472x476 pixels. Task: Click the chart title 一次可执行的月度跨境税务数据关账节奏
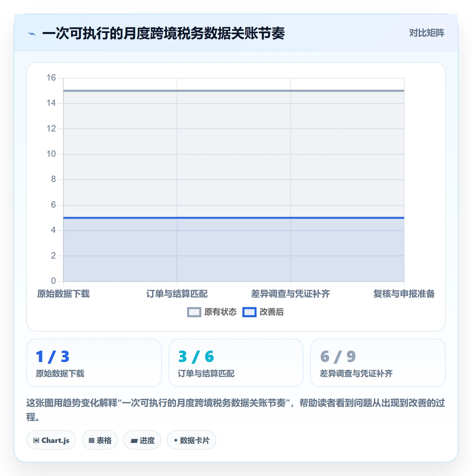click(x=164, y=33)
